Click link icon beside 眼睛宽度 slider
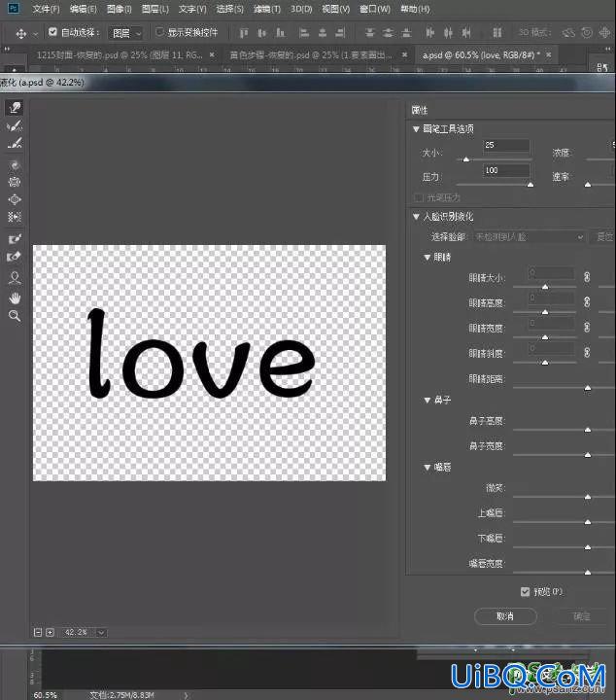Viewport: 616px width, 700px height. click(587, 328)
